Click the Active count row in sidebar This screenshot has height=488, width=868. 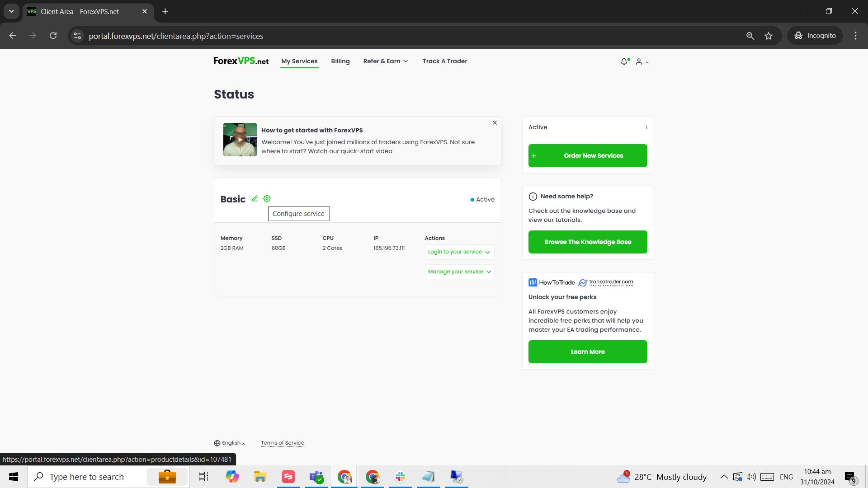[588, 127]
